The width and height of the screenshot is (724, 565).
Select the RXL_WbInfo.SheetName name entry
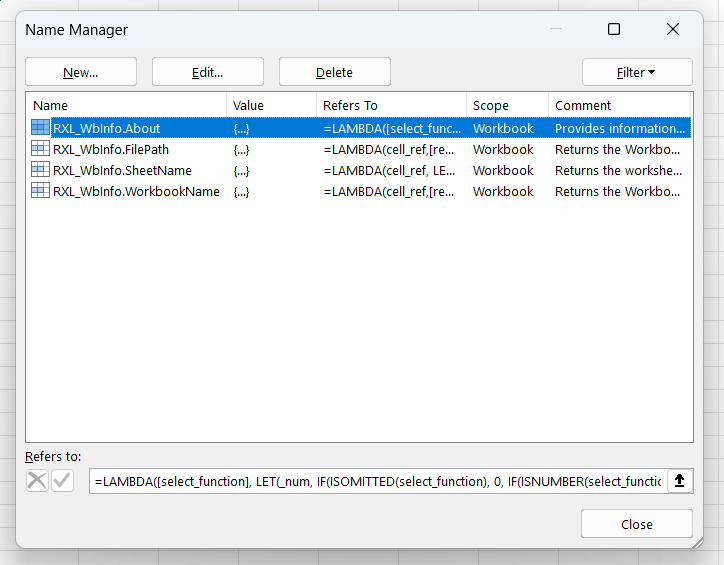pos(122,170)
